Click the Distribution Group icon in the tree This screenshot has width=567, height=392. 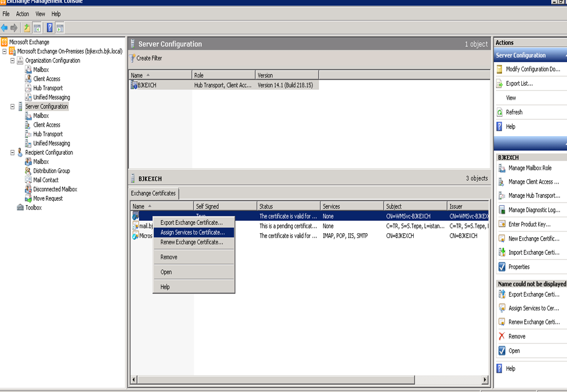28,171
